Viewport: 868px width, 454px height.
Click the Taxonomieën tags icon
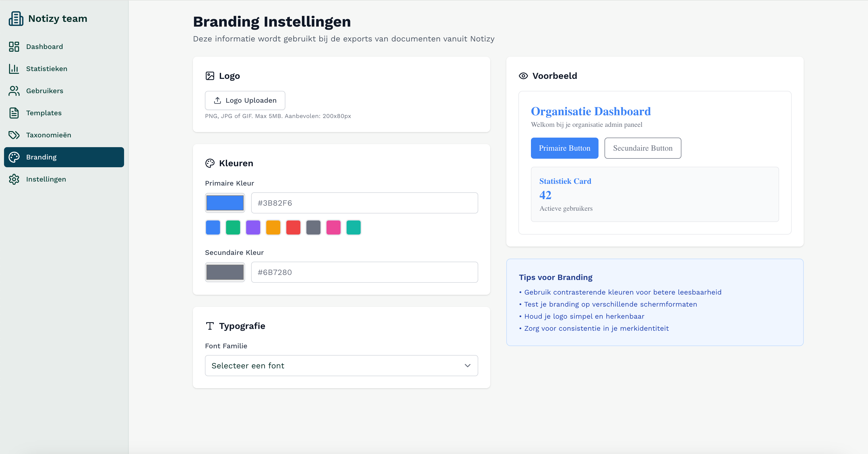coord(14,135)
